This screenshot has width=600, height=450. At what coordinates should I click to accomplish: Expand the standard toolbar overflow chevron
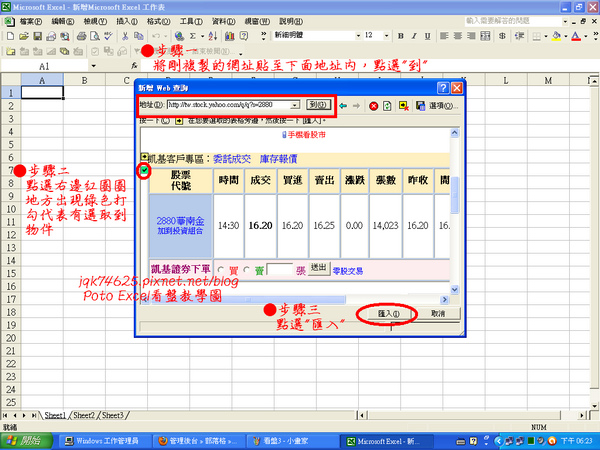tap(264, 36)
